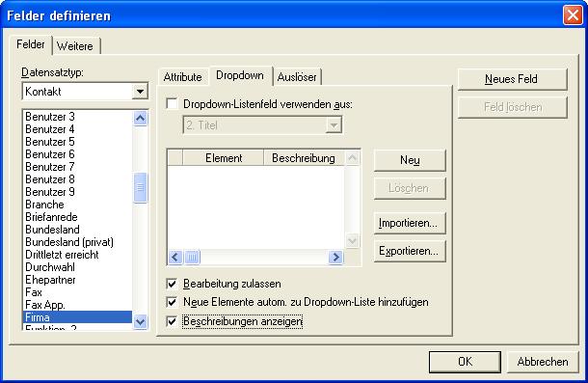Open the Auslöser tab

pos(297,77)
